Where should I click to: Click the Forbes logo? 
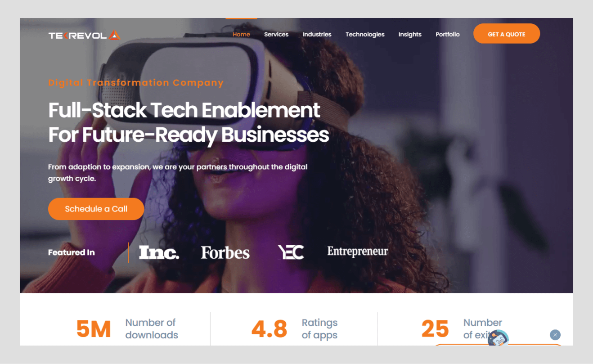(225, 253)
